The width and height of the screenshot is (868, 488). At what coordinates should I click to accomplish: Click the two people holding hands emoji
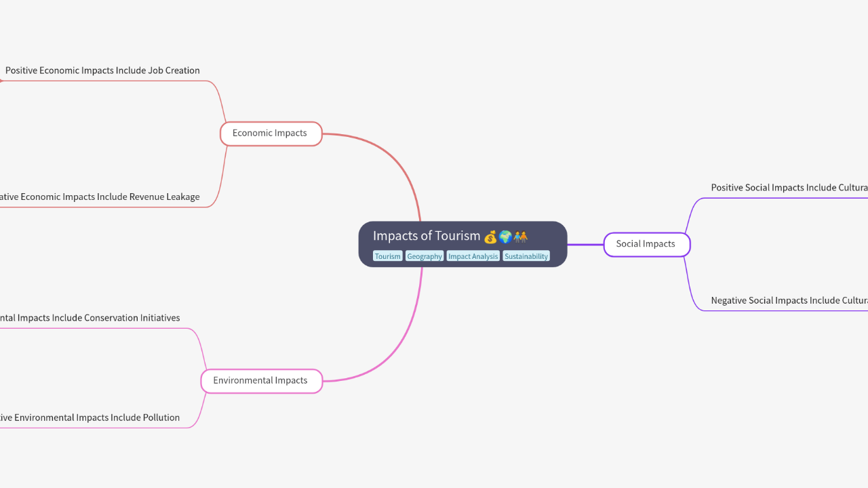point(520,237)
